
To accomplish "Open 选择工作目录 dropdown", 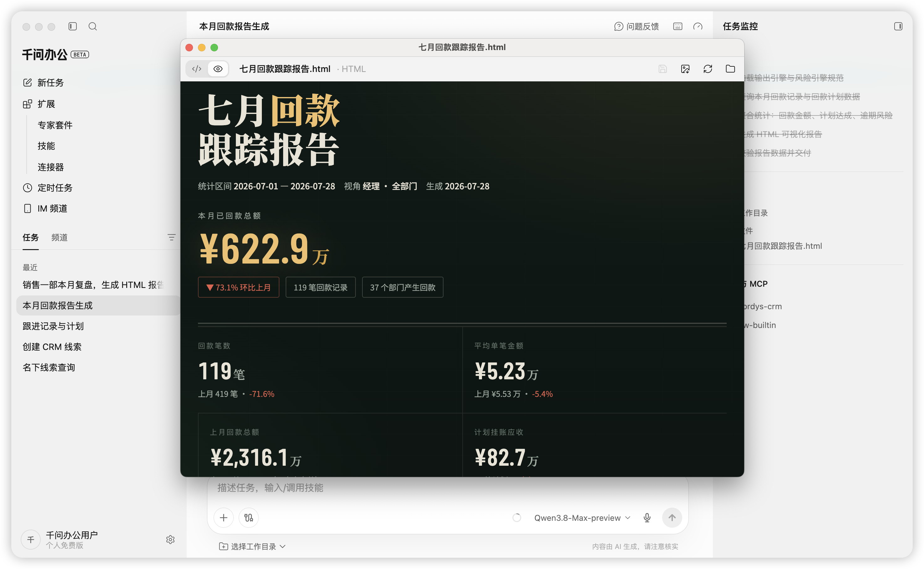I will (x=252, y=546).
